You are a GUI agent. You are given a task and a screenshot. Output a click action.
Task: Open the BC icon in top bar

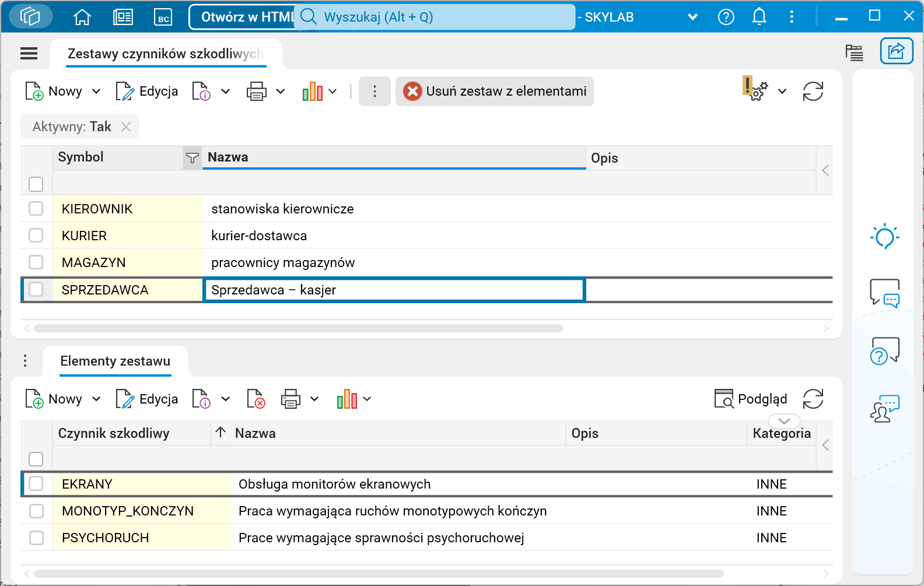(x=163, y=17)
